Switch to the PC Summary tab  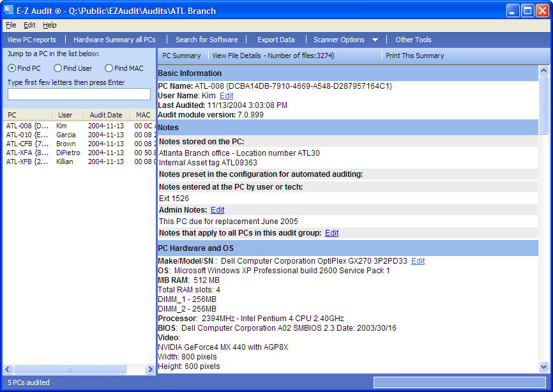tap(182, 56)
